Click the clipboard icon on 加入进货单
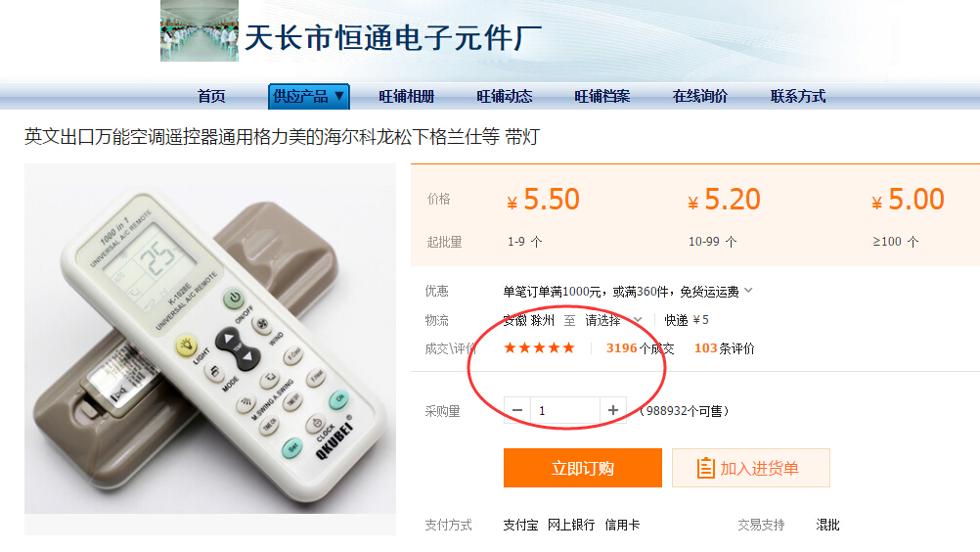980x552 pixels. (x=705, y=468)
